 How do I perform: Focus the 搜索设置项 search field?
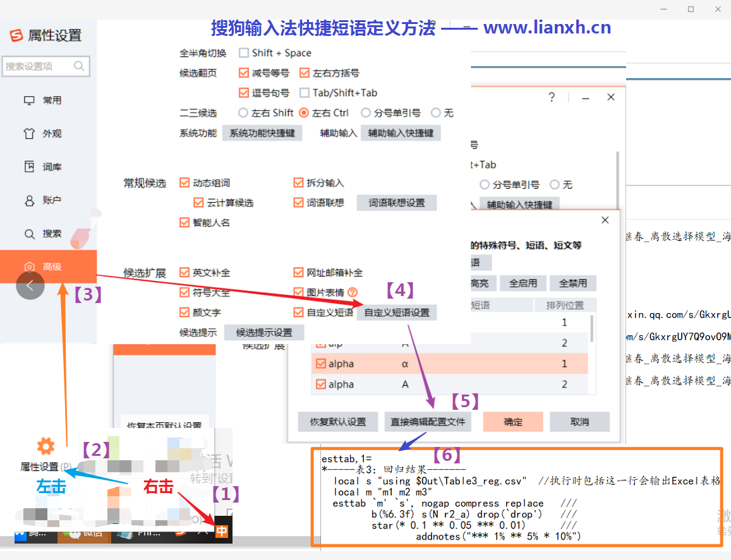pyautogui.click(x=45, y=66)
